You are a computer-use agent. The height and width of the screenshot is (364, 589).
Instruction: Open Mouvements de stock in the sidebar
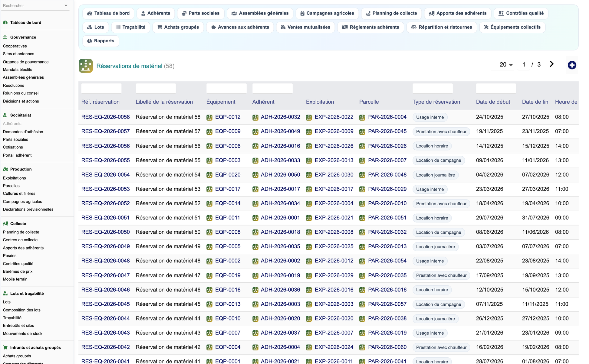click(23, 334)
